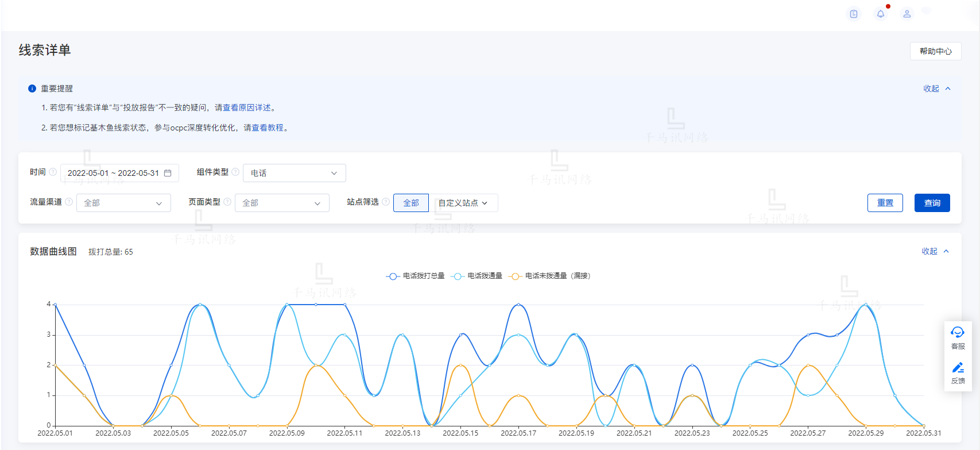
Task: Open the 组件类型 dropdown showing 电话
Action: click(294, 173)
